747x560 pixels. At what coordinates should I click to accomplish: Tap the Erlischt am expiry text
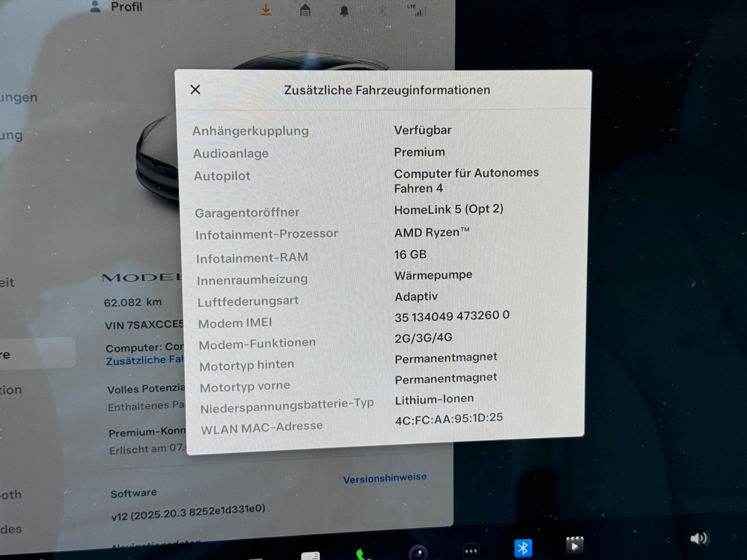tap(147, 449)
